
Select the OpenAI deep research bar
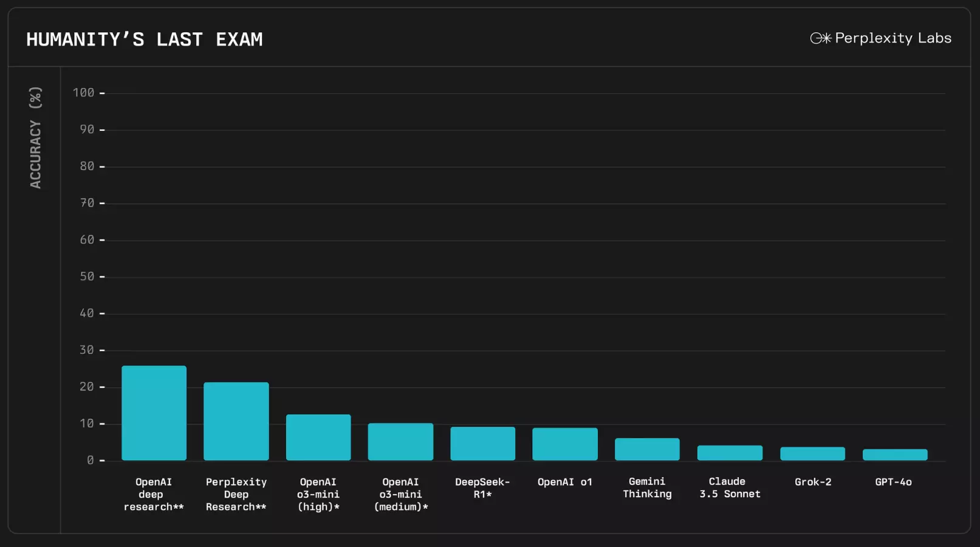(x=154, y=413)
